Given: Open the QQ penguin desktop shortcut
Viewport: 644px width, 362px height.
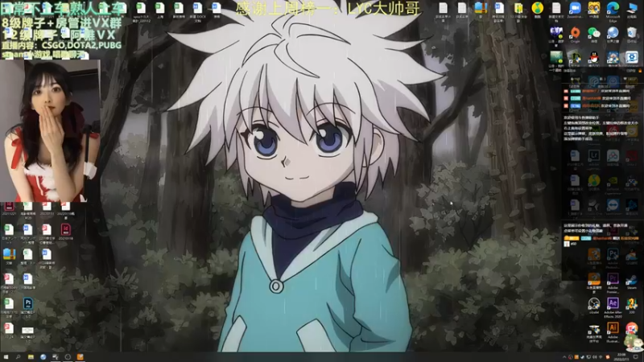Looking at the screenshot, I should [593, 57].
